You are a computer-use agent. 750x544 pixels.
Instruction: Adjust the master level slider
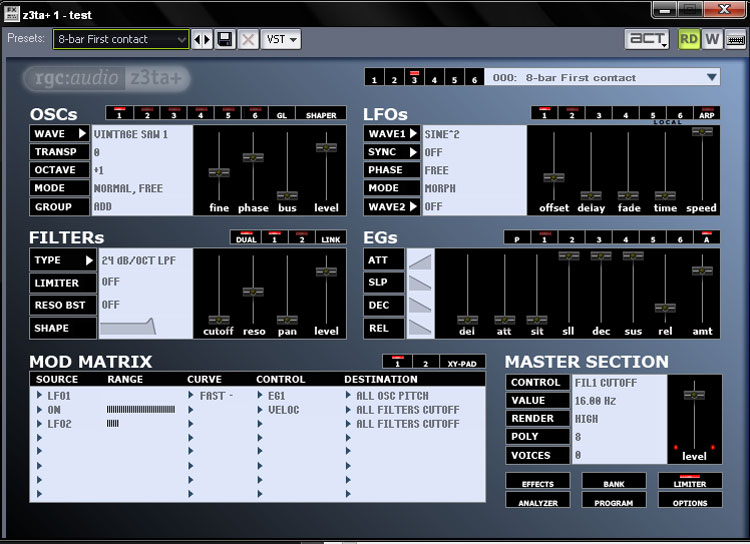694,395
